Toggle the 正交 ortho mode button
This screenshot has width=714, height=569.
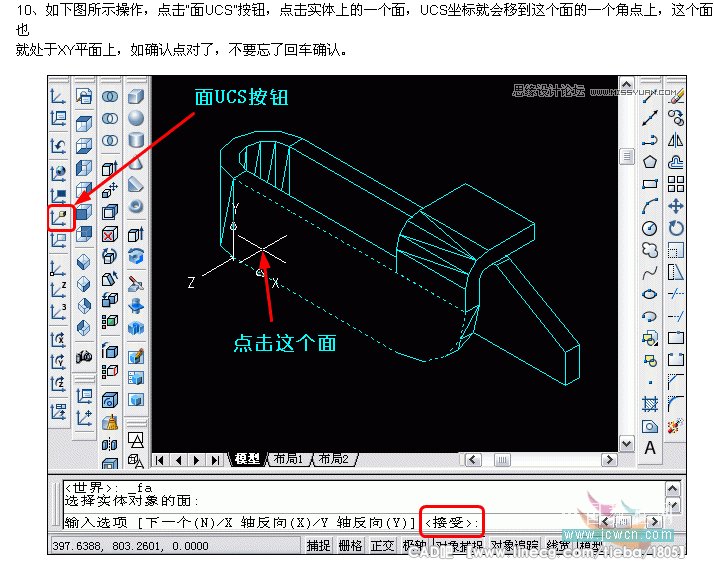pyautogui.click(x=382, y=545)
